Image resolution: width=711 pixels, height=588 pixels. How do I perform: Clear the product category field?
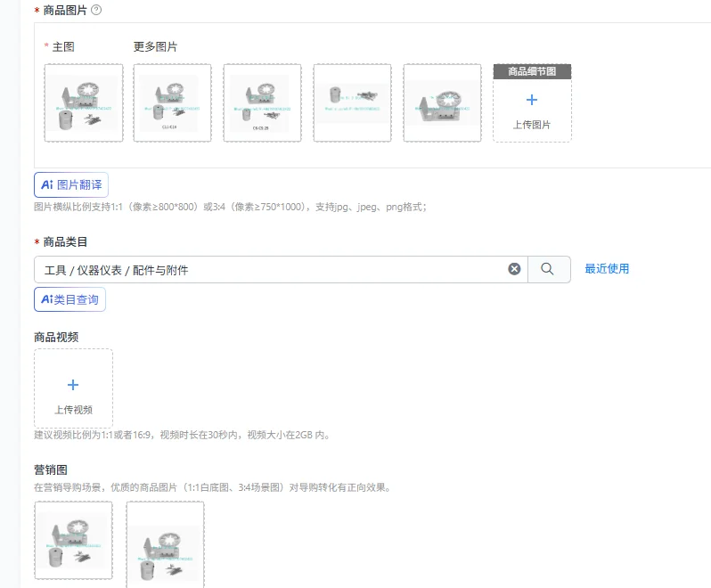(x=514, y=269)
